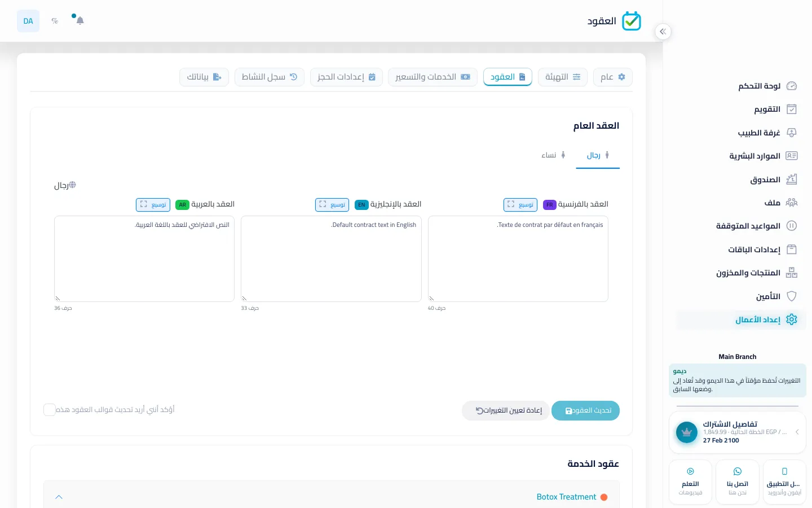This screenshot has width=812, height=508.
Task: Expand the Arabic contract editor (توسيع)
Action: coord(153,205)
